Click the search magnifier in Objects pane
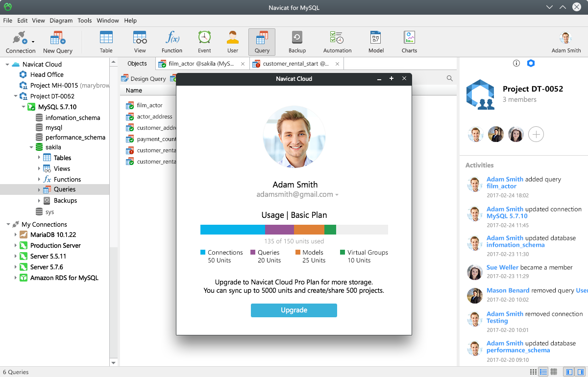 449,78
